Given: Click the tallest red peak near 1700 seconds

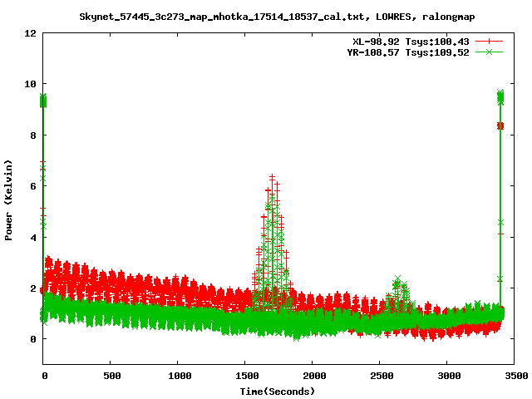Looking at the screenshot, I should pos(272,177).
